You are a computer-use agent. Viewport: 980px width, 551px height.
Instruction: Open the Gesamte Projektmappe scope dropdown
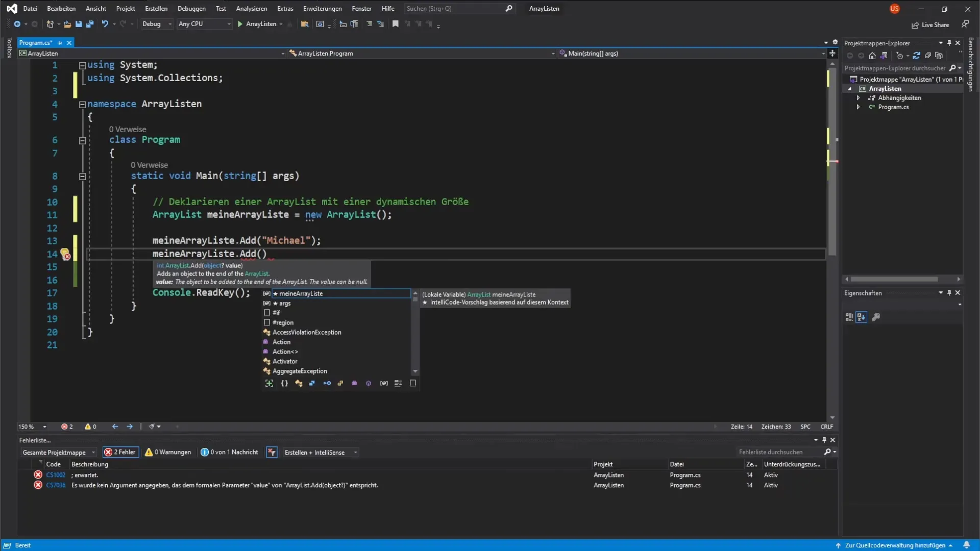pos(59,452)
